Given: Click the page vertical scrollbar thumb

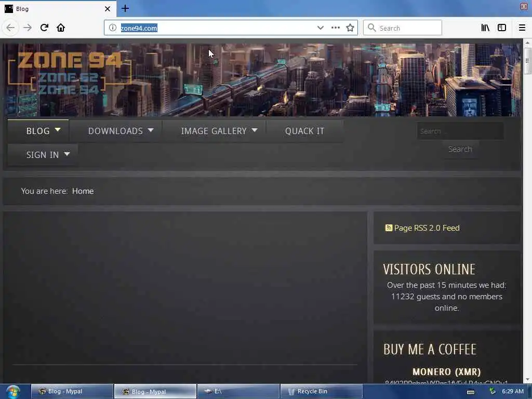Looking at the screenshot, I should 527,61.
